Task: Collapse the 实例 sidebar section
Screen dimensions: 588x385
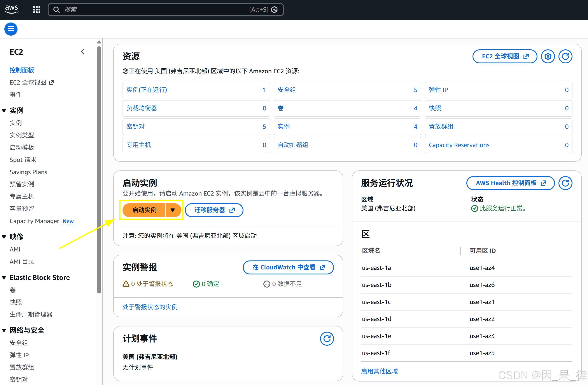Action: pyautogui.click(x=4, y=110)
